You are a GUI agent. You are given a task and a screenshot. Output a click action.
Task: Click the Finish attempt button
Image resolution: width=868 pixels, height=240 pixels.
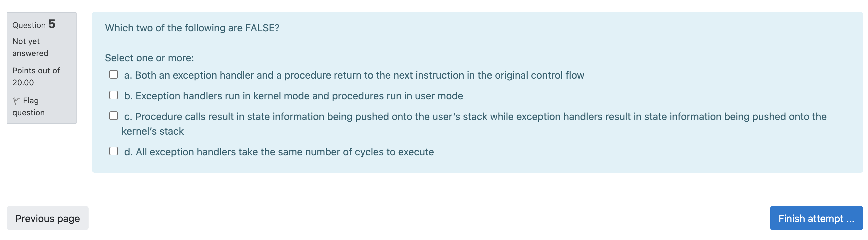point(815,218)
